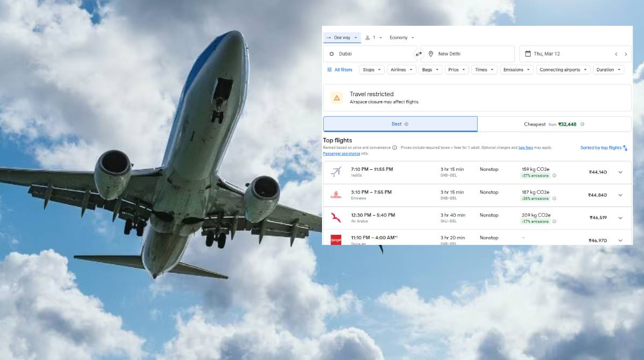This screenshot has width=644, height=360.
Task: Click the info icon next to 159 kg CO2e
Action: [555, 175]
